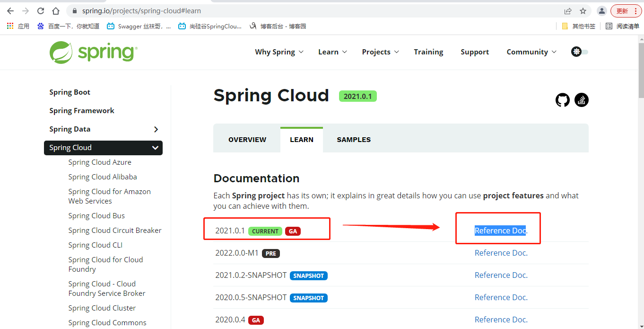644x329 pixels.
Task: Toggle the dark mode theme switch
Action: [x=580, y=52]
